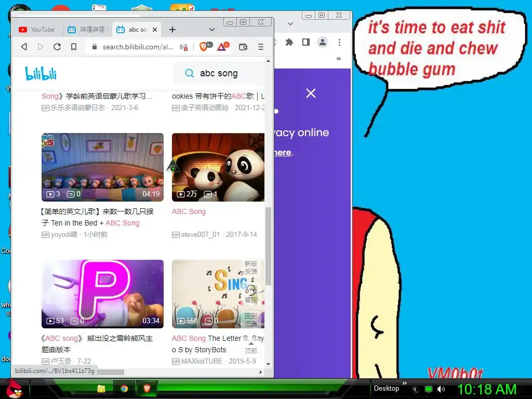The width and height of the screenshot is (532, 399).
Task: Click the forward navigation arrow in Brave
Action: tap(41, 47)
